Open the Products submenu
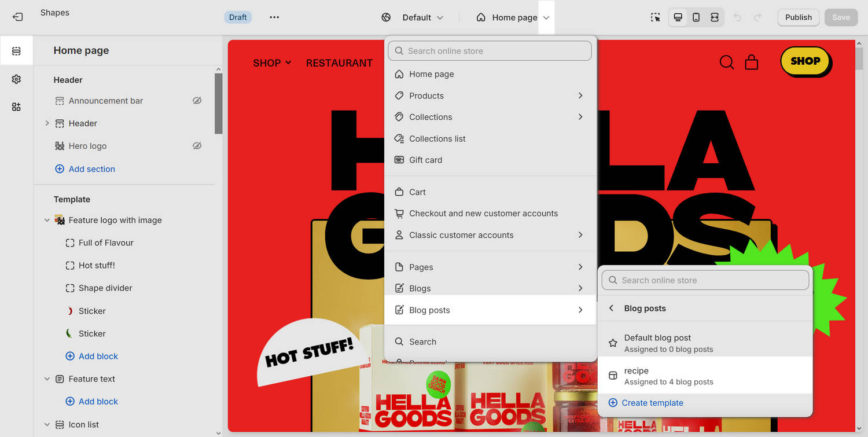This screenshot has width=868, height=437. pos(490,96)
